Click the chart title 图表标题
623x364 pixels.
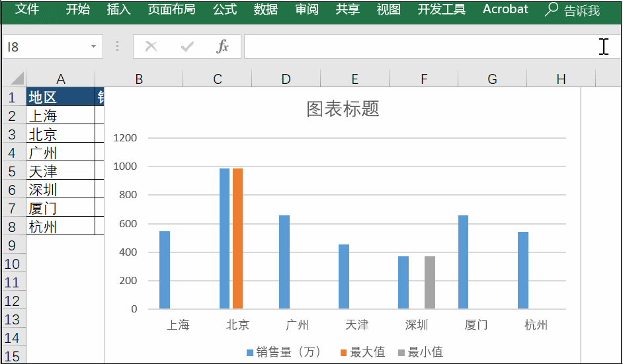(x=343, y=109)
